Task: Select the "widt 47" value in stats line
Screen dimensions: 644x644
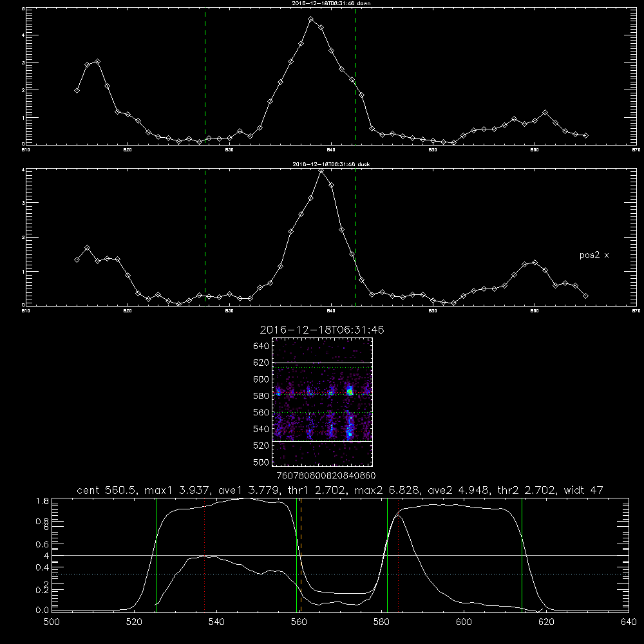Action: point(583,490)
